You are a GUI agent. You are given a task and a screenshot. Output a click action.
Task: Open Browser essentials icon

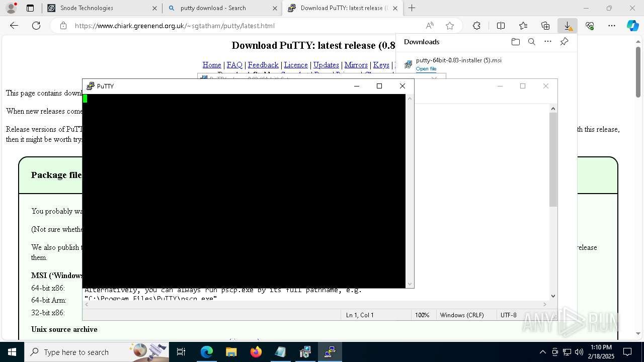click(x=590, y=26)
